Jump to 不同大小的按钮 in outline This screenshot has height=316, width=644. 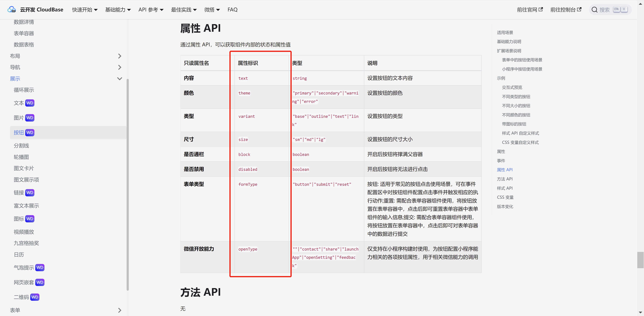click(x=516, y=106)
